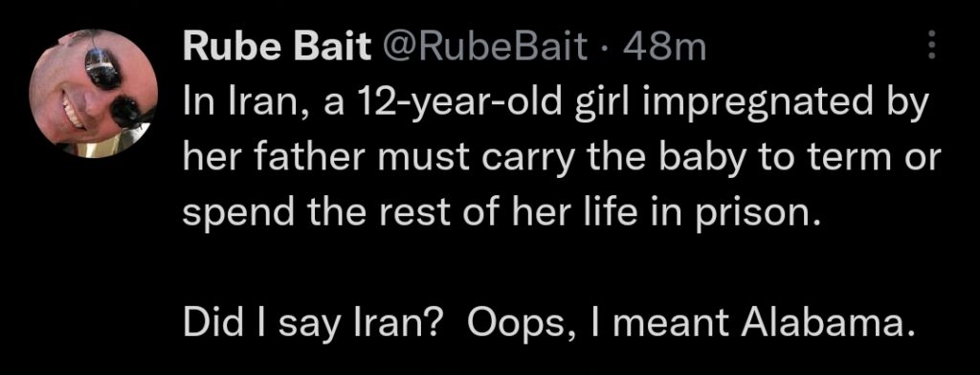Click the display name Rube Bait
This screenshot has width=980, height=375.
click(x=277, y=46)
